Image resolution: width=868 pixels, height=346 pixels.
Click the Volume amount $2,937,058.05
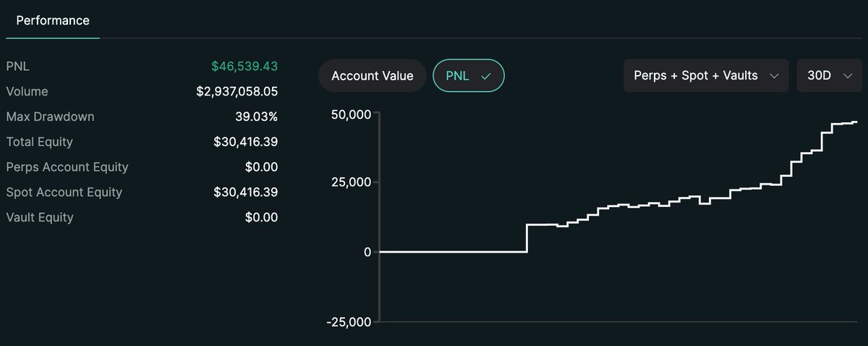[x=237, y=91]
